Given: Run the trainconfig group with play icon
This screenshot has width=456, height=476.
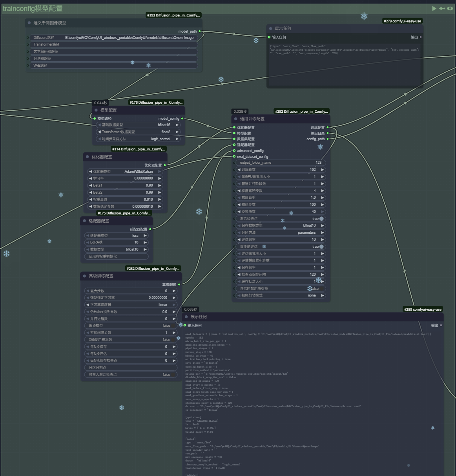Looking at the screenshot, I should (x=434, y=8).
